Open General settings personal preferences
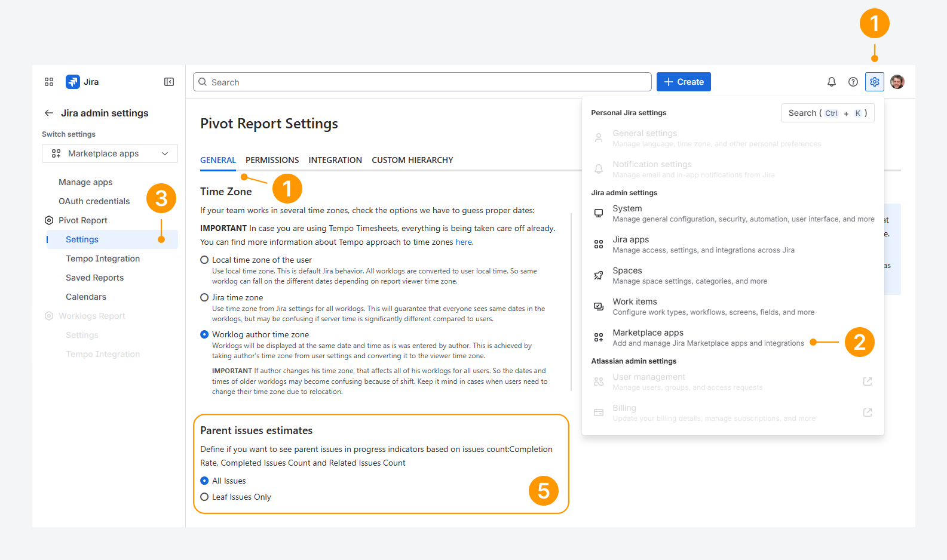 pyautogui.click(x=733, y=138)
